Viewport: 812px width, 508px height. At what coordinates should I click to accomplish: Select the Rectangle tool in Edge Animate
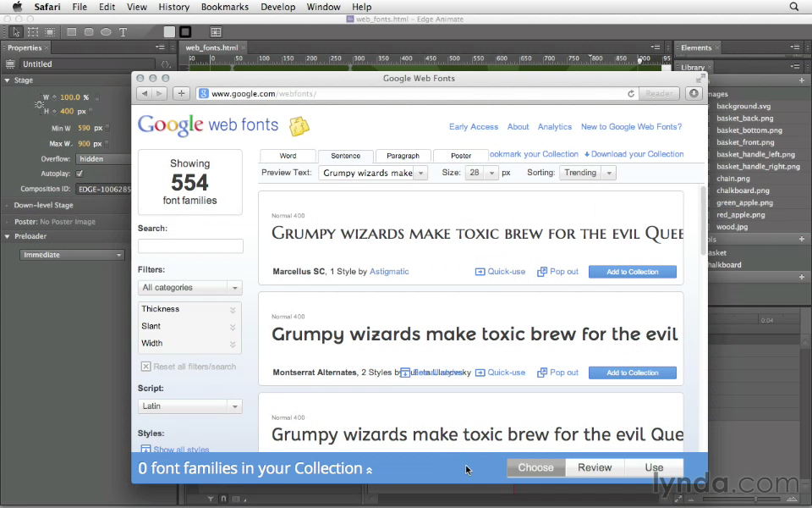pos(71,32)
